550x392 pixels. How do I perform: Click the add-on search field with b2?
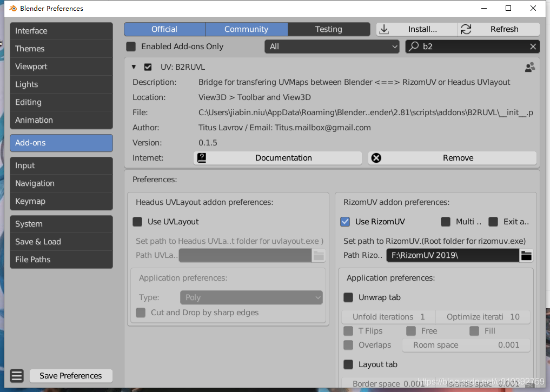point(473,46)
